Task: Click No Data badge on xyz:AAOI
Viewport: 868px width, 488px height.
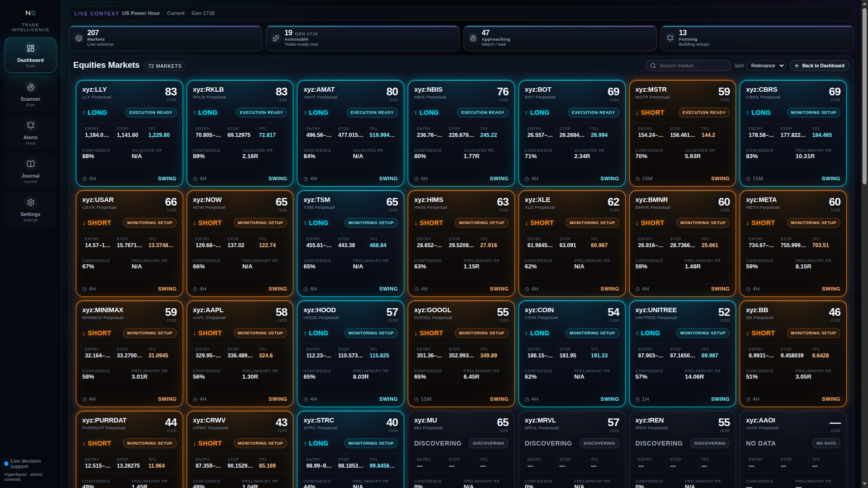Action: pyautogui.click(x=826, y=443)
